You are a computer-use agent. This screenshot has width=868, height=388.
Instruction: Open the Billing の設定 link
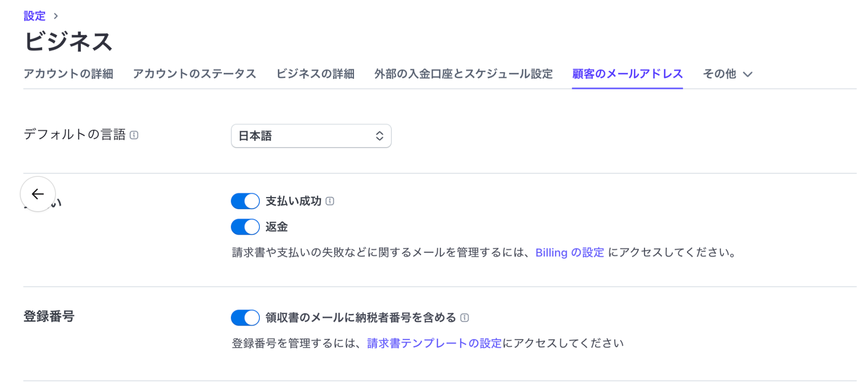pyautogui.click(x=569, y=253)
